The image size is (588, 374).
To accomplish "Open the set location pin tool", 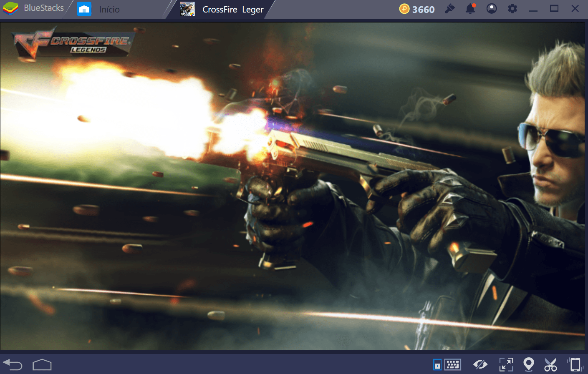I will pyautogui.click(x=529, y=365).
